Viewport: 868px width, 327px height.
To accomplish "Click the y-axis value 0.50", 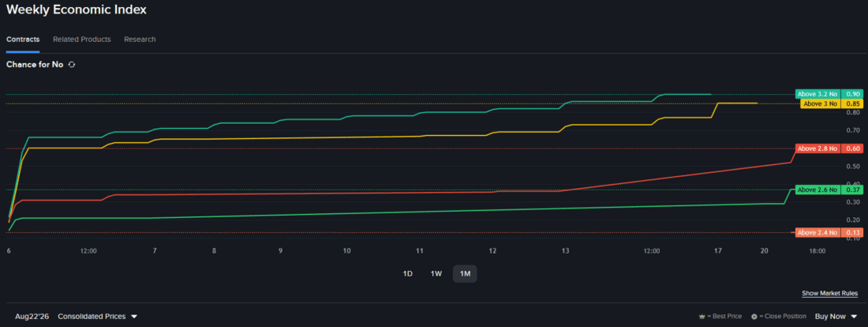I will pos(853,167).
